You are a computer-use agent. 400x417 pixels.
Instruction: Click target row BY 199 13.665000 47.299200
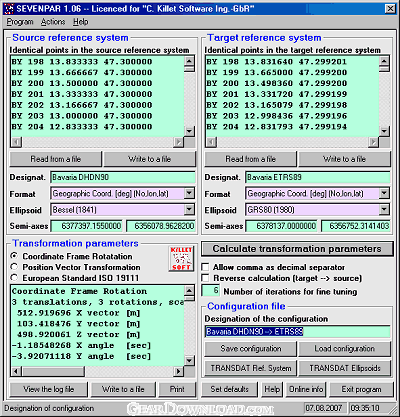click(277, 73)
